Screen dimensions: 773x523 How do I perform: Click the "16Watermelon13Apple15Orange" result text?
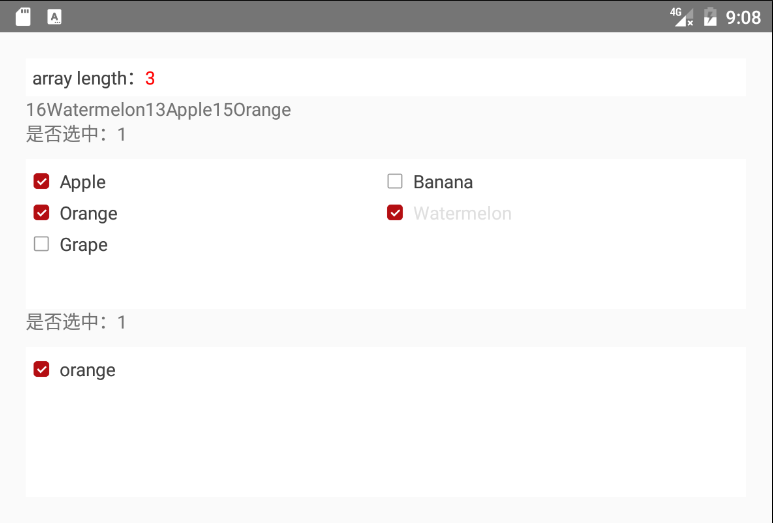tap(158, 110)
